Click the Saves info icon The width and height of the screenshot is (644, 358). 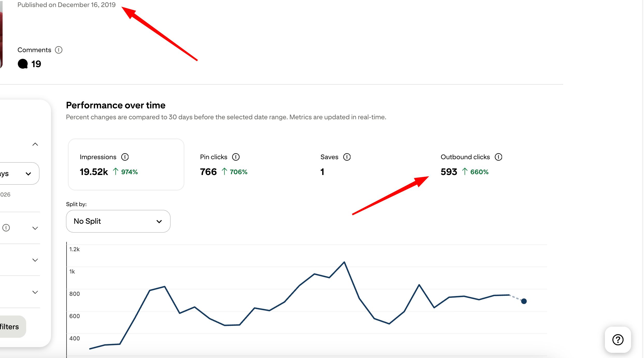(x=347, y=157)
